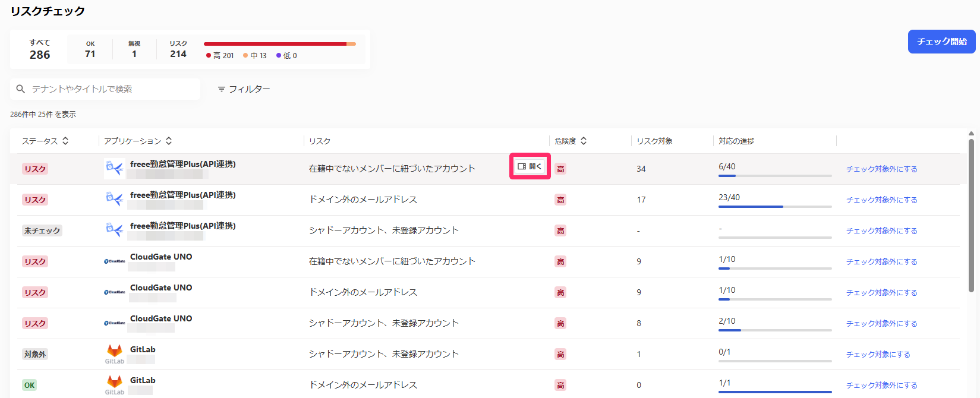Click the 開く panel button in first row
The image size is (980, 398).
point(530,166)
